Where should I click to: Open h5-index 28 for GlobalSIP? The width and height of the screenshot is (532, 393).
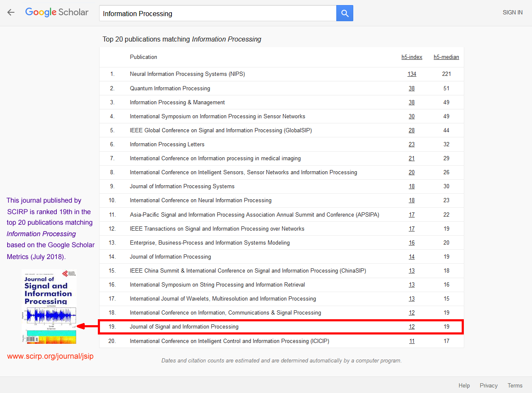tap(412, 131)
